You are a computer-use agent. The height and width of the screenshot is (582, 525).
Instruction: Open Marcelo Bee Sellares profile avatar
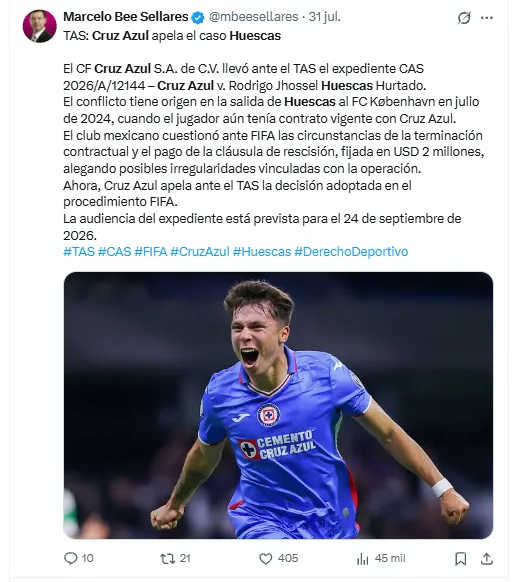coord(40,26)
